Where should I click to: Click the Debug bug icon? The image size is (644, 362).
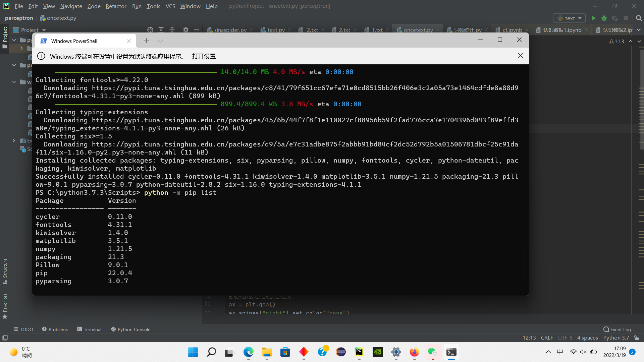tap(604, 18)
